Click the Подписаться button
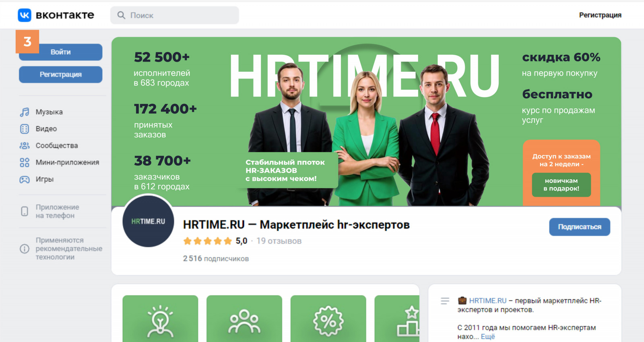 (580, 227)
